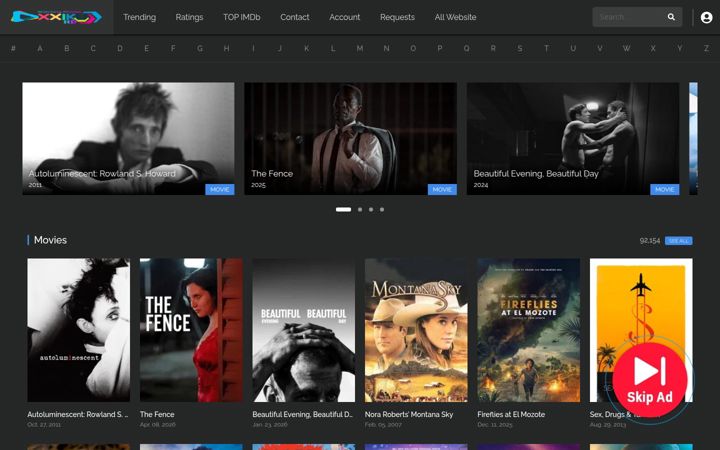
Task: Filter titles by letter K
Action: point(306,48)
